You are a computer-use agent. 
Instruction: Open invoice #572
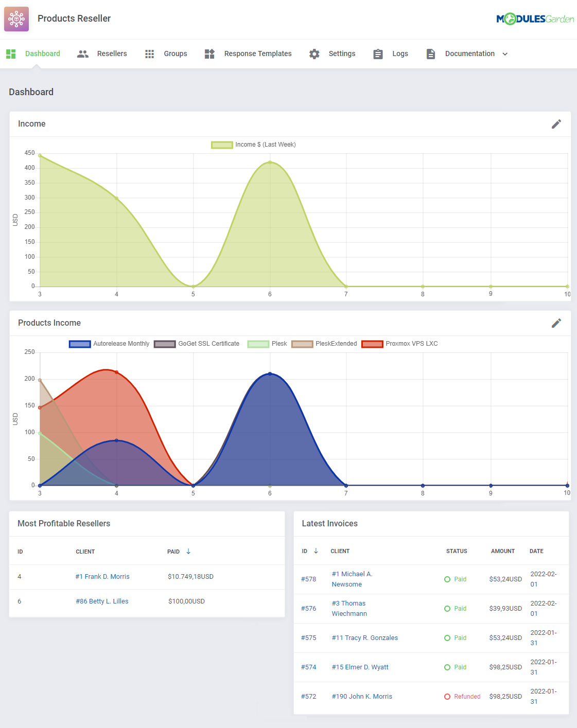(309, 697)
